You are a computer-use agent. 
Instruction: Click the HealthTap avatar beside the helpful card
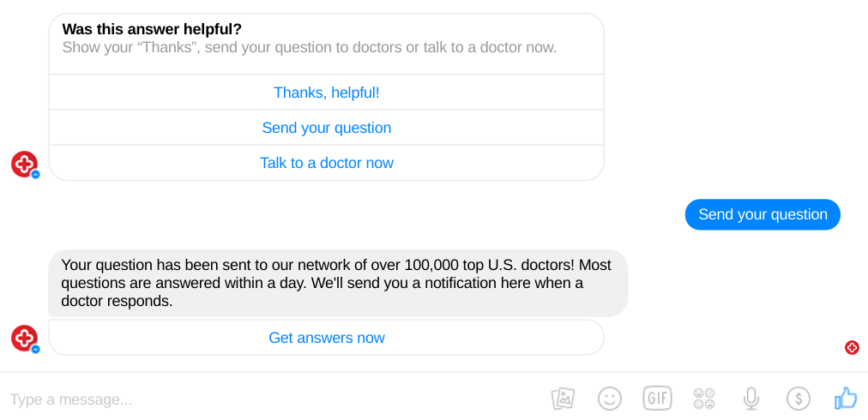[24, 165]
